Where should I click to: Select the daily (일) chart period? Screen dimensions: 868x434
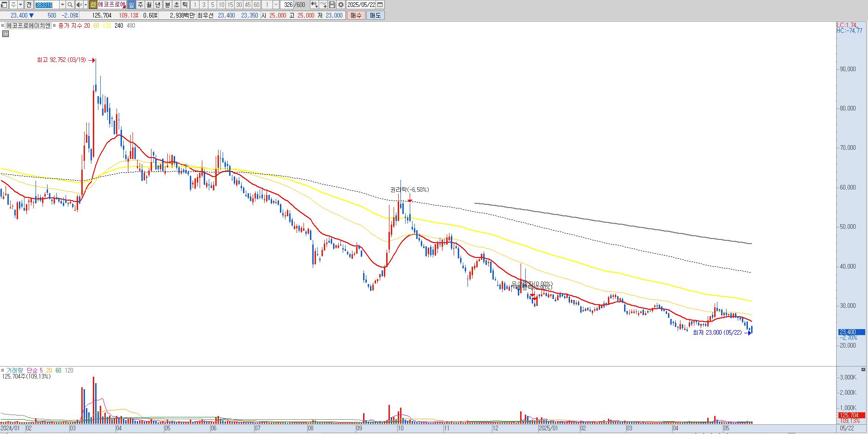[131, 5]
